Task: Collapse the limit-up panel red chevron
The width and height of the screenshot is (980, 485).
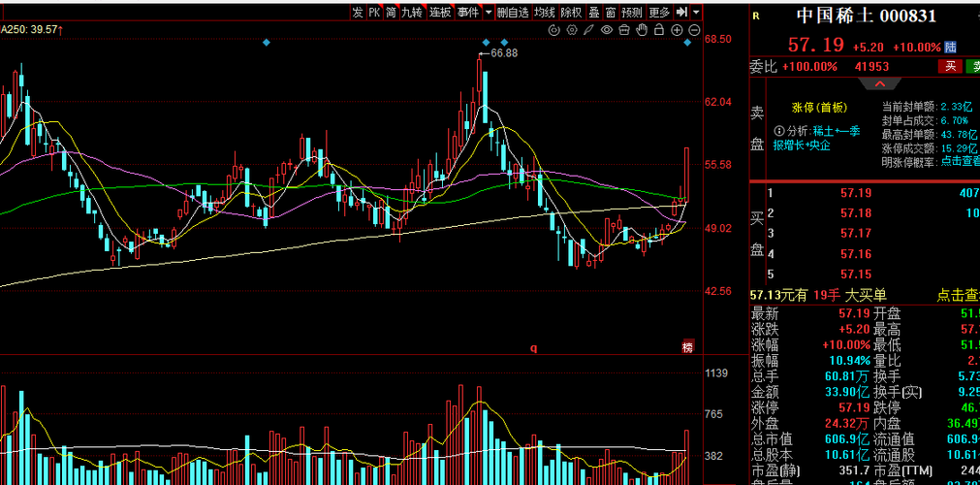Action: (880, 83)
